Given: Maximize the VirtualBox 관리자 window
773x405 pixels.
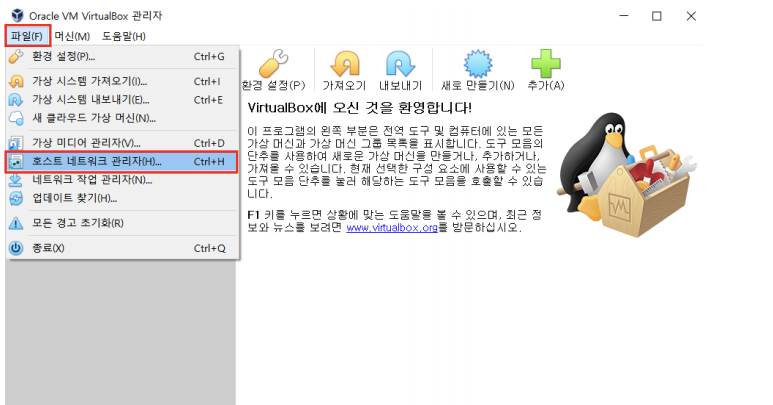Looking at the screenshot, I should (657, 16).
